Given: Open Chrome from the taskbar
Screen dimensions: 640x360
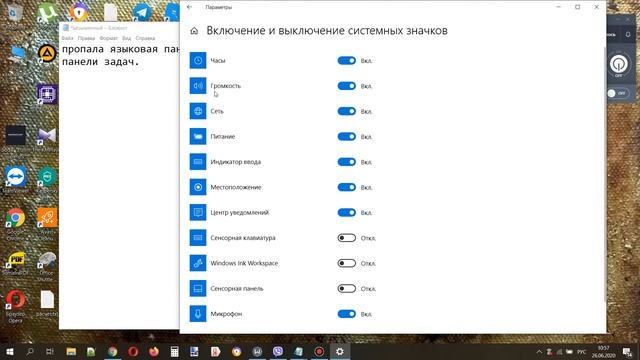Looking at the screenshot, I should pos(112,351).
